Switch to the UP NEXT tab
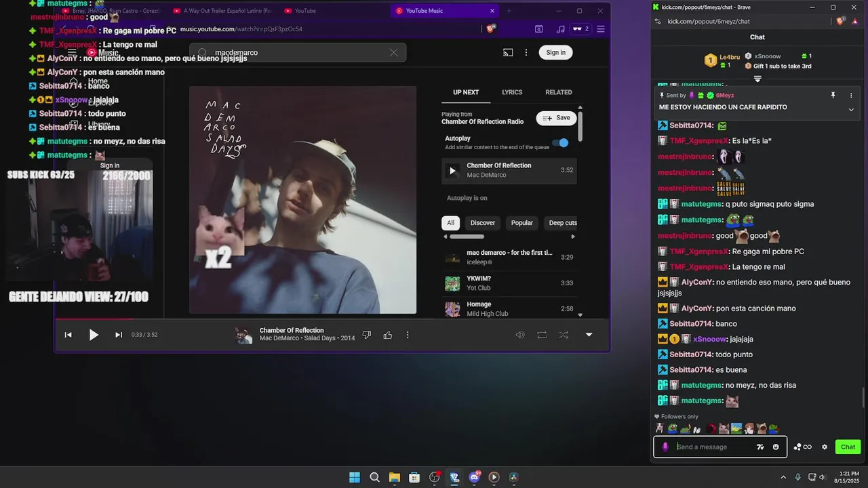 pyautogui.click(x=466, y=92)
